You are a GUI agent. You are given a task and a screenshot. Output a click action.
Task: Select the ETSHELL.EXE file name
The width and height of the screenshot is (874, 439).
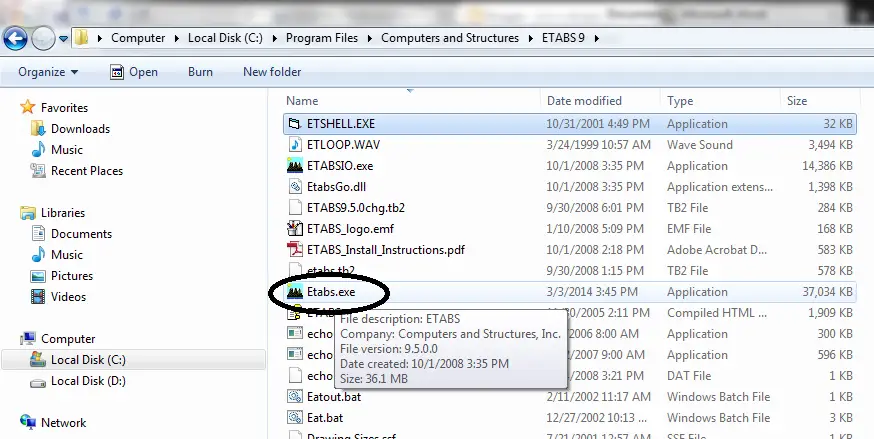[x=341, y=124]
